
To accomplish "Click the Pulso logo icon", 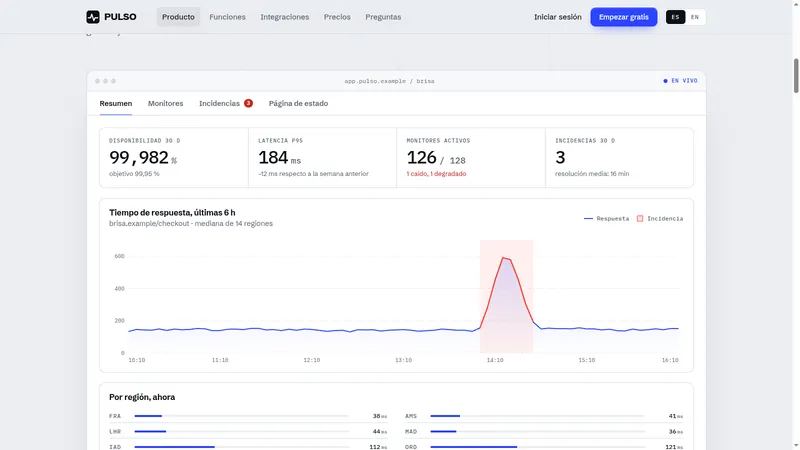I will pyautogui.click(x=93, y=17).
